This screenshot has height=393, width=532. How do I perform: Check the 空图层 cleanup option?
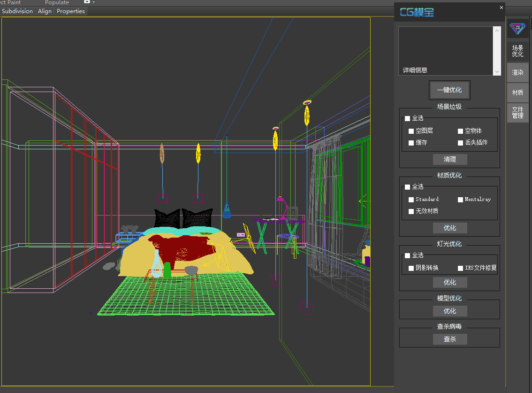pyautogui.click(x=411, y=131)
